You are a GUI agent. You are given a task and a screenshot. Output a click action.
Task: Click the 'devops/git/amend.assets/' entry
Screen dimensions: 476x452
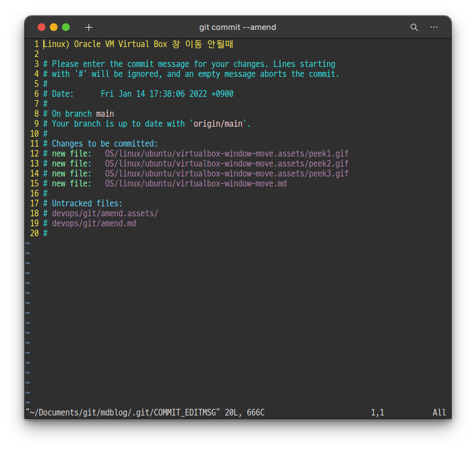[x=105, y=213]
